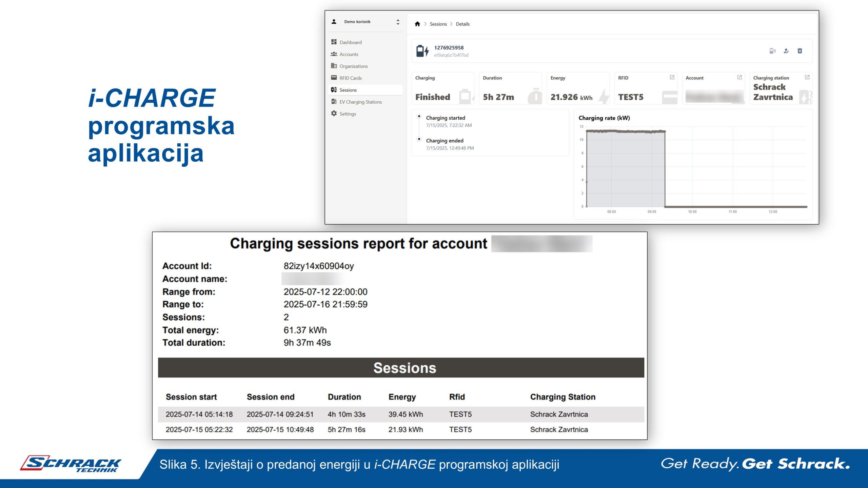Click the Sessions list icon
This screenshot has width=868, height=488.
pos(334,89)
